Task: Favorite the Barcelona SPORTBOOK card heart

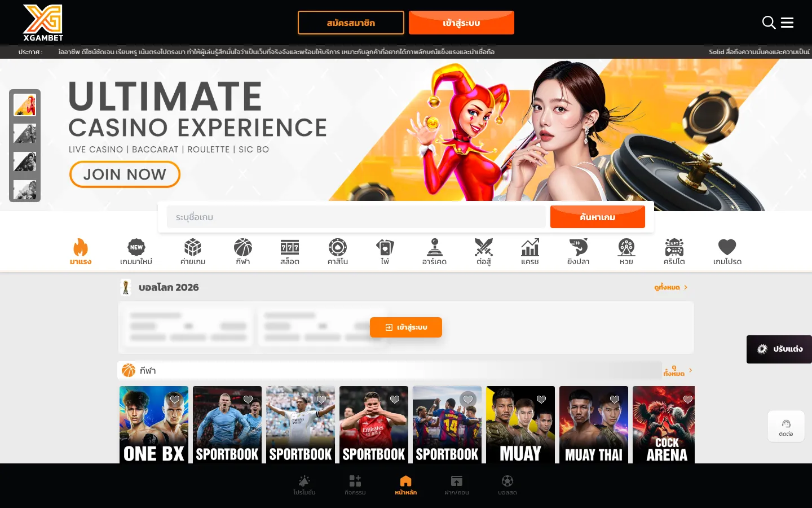Action: coord(468,400)
